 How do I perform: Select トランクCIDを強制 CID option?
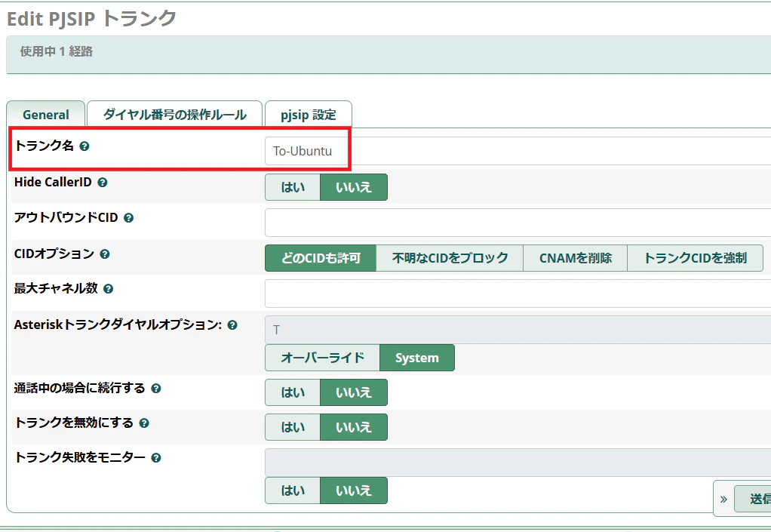[696, 258]
